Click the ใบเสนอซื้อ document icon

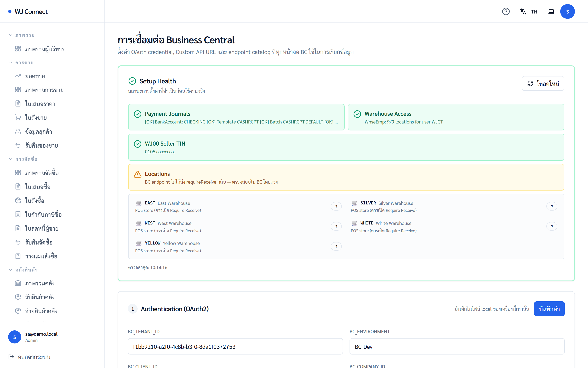coord(18,186)
